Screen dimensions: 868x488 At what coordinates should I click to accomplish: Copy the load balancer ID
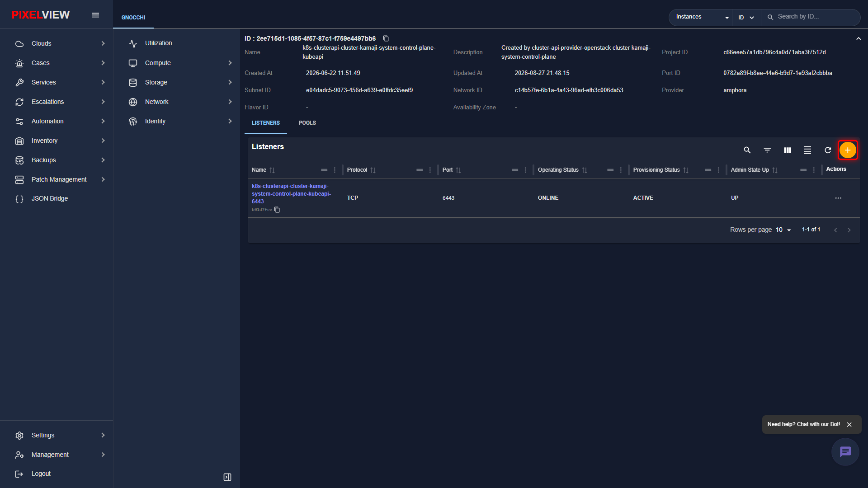pyautogui.click(x=386, y=38)
